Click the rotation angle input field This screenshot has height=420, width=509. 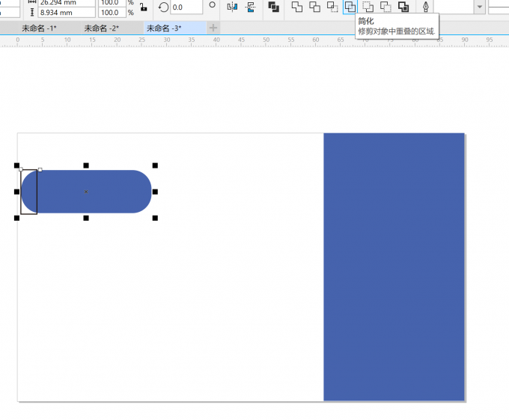pos(186,7)
